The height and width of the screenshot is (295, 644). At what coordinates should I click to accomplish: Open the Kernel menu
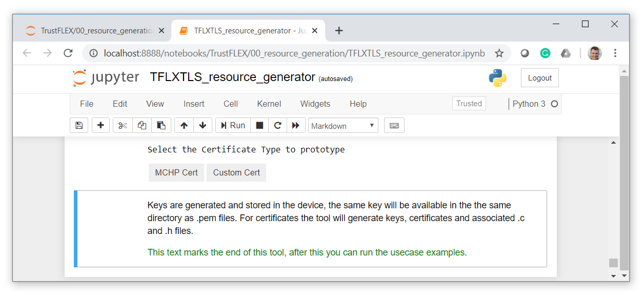click(269, 104)
